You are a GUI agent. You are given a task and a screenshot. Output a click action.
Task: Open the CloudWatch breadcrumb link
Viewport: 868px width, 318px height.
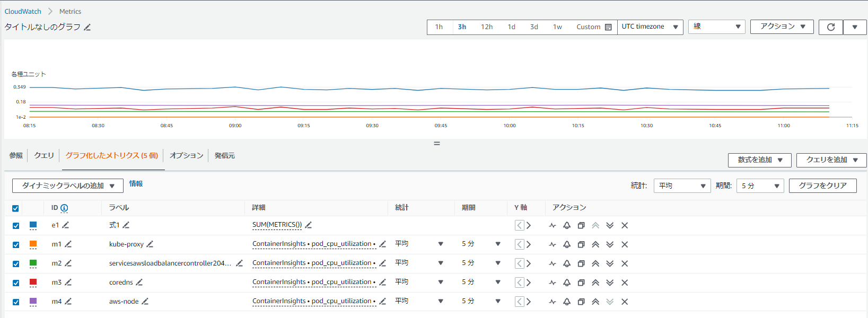tap(23, 11)
